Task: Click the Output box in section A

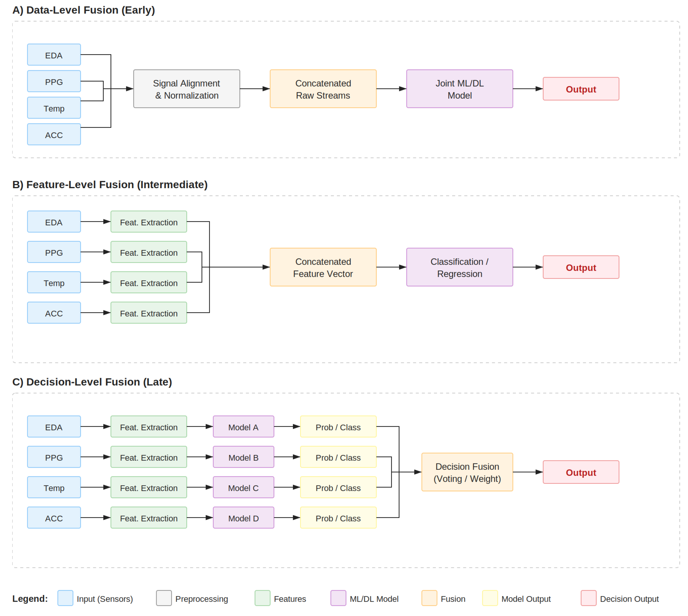Action: pyautogui.click(x=581, y=89)
